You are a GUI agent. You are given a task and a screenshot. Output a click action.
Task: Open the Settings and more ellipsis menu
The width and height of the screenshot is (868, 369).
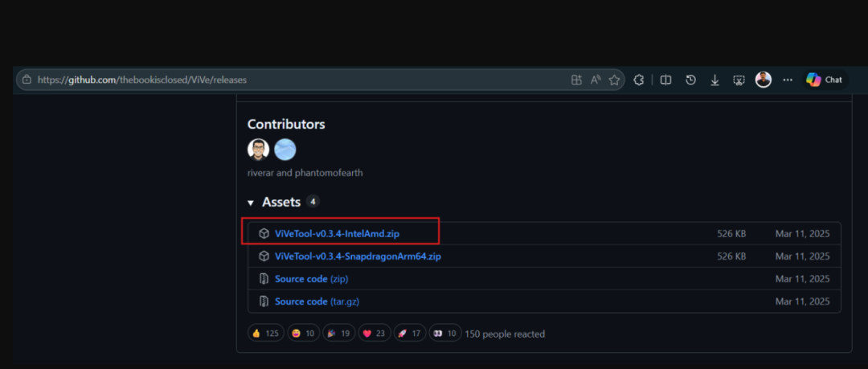tap(788, 80)
